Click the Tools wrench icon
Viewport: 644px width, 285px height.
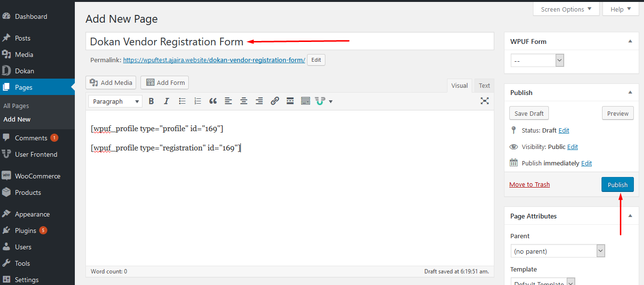(x=6, y=263)
